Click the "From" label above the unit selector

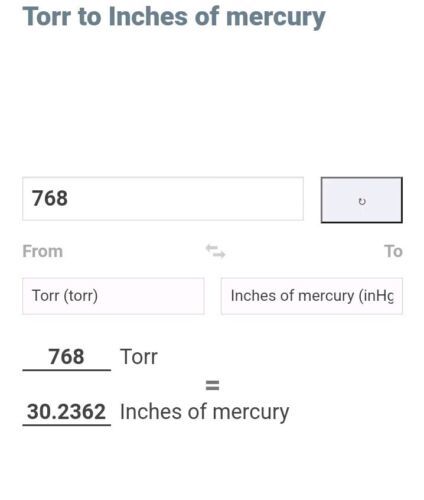click(43, 251)
